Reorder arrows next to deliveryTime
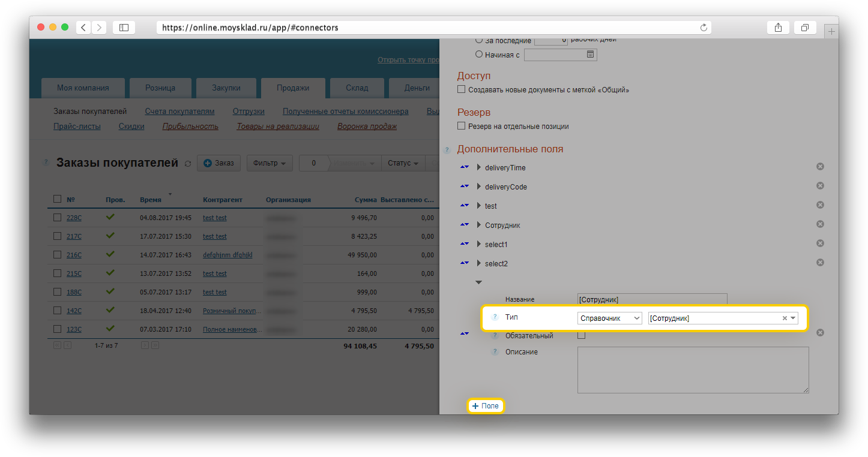Image resolution: width=868 pixels, height=457 pixels. (464, 167)
